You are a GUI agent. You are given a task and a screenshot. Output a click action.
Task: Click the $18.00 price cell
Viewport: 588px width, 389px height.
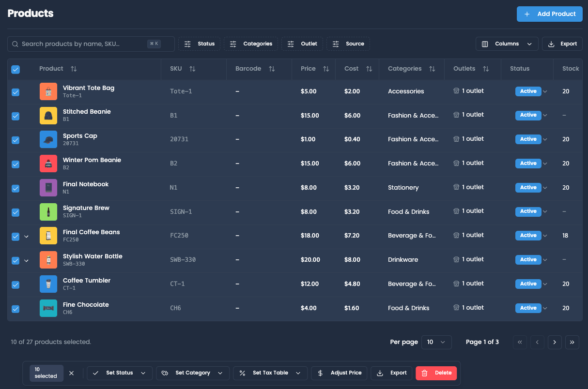pyautogui.click(x=310, y=236)
